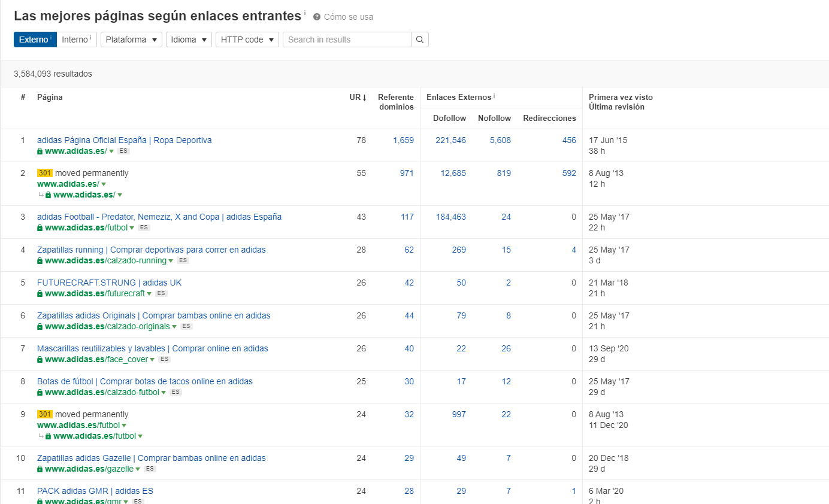The height and width of the screenshot is (504, 829).
Task: Expand the www.adidas.es/futurecraft URL arrow
Action: 149,294
